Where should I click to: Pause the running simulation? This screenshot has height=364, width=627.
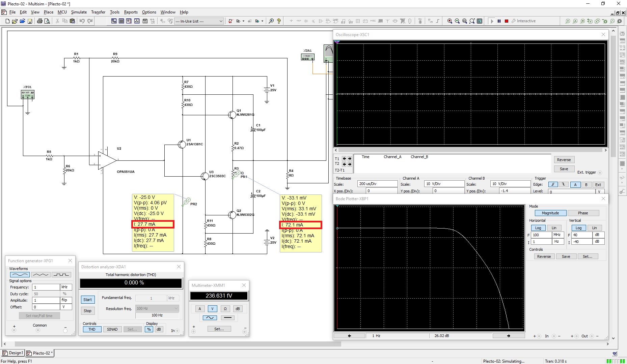[499, 21]
